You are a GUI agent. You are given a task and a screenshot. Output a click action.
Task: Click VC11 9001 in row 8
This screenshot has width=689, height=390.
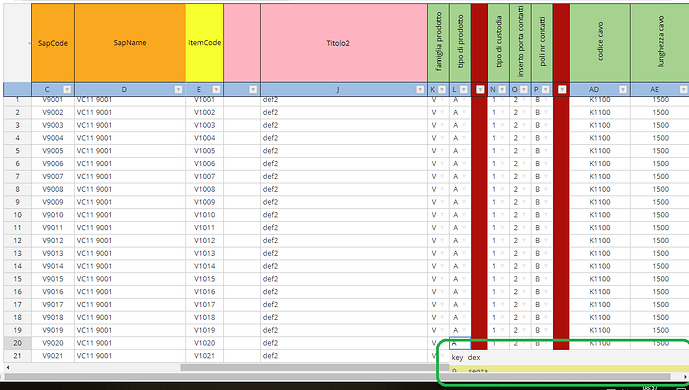click(130, 189)
